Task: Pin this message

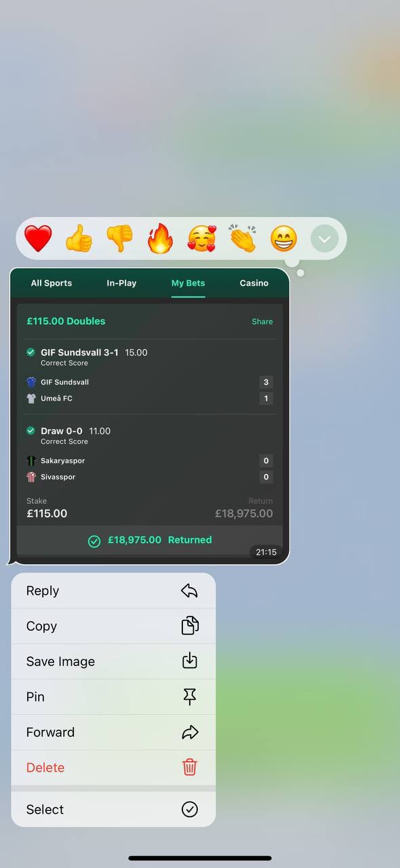Action: (x=113, y=696)
